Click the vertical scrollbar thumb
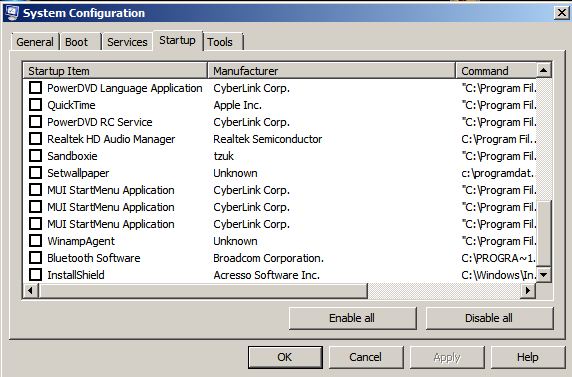The image size is (572, 377). pyautogui.click(x=544, y=234)
